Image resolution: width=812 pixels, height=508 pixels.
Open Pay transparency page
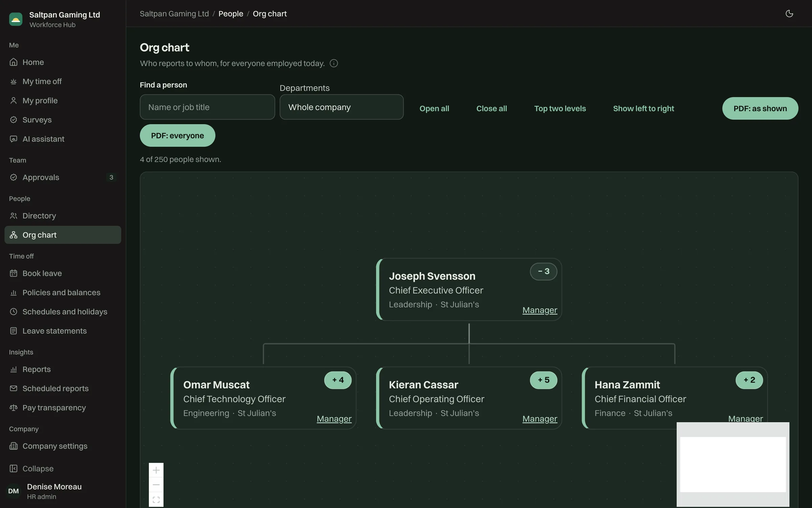[63, 408]
